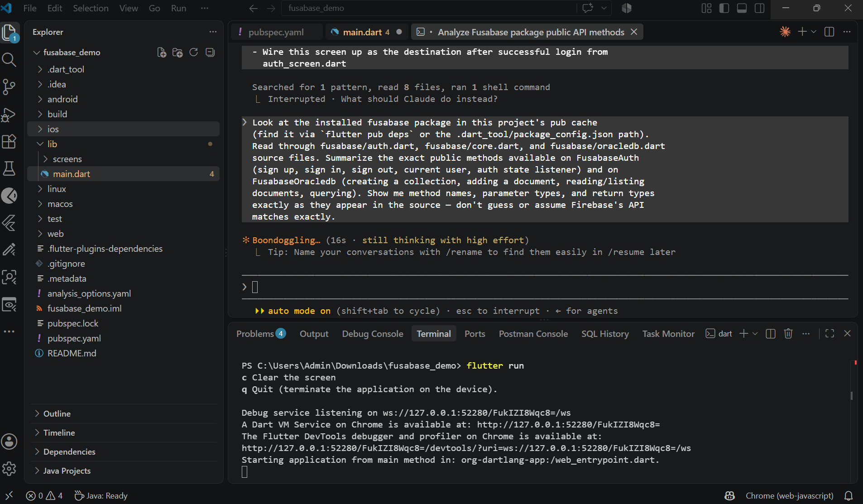Open the Explorer view in activity bar

pos(10,33)
